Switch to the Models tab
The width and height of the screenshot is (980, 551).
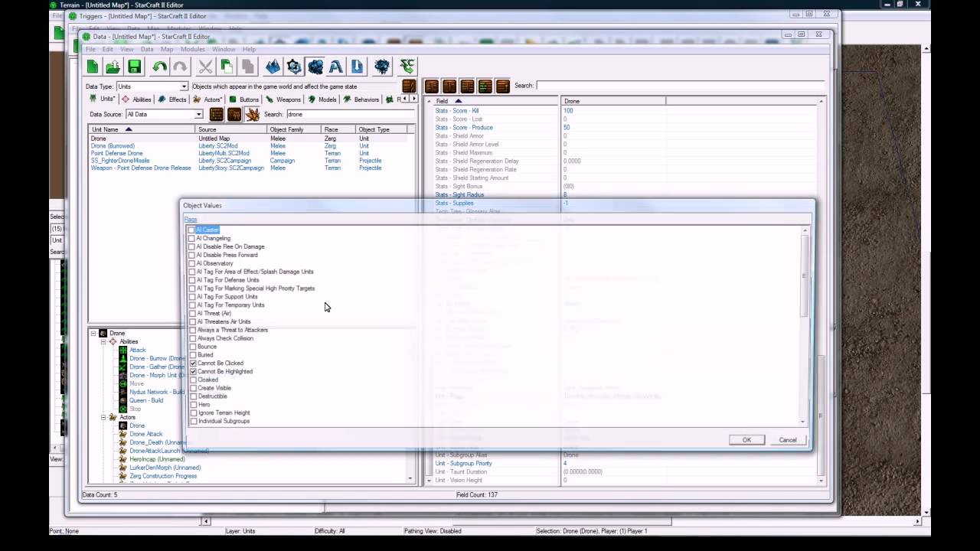point(322,99)
